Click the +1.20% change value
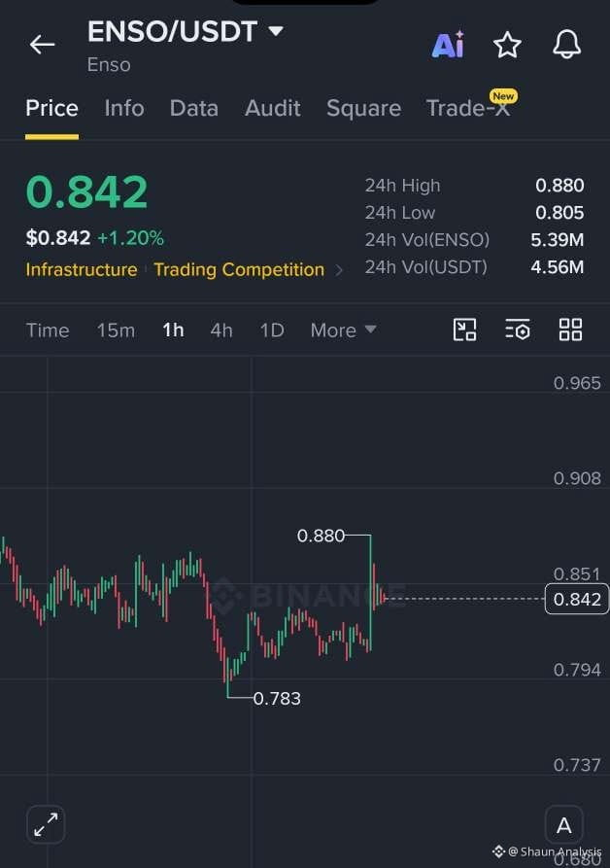 (130, 238)
